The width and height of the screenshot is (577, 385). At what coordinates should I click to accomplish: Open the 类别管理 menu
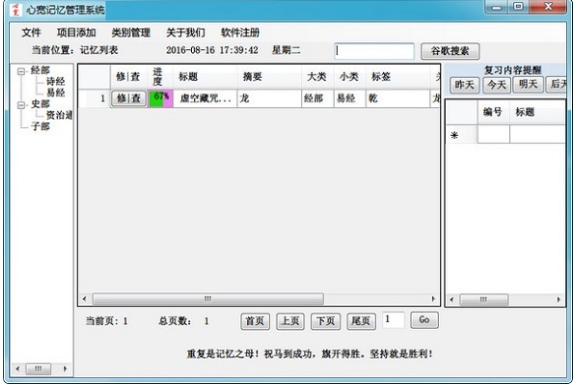(131, 33)
